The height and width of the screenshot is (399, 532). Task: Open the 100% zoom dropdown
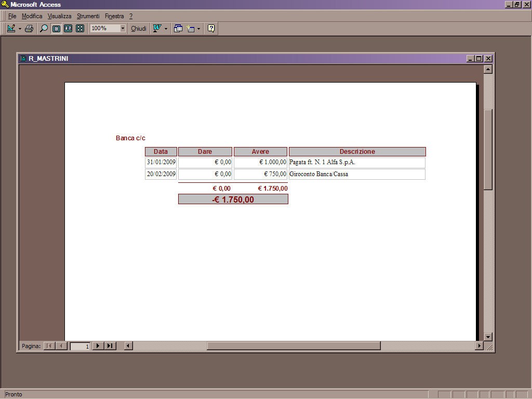click(123, 29)
